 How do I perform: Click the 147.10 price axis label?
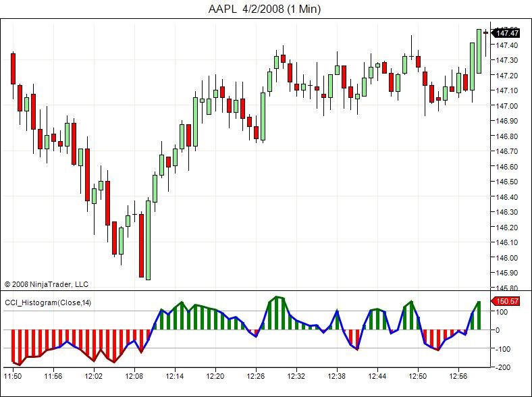click(x=507, y=90)
